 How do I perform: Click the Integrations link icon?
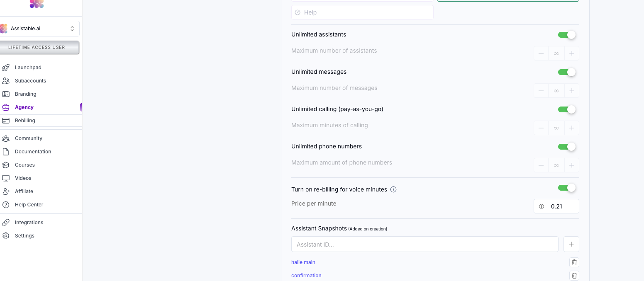[x=6, y=223]
